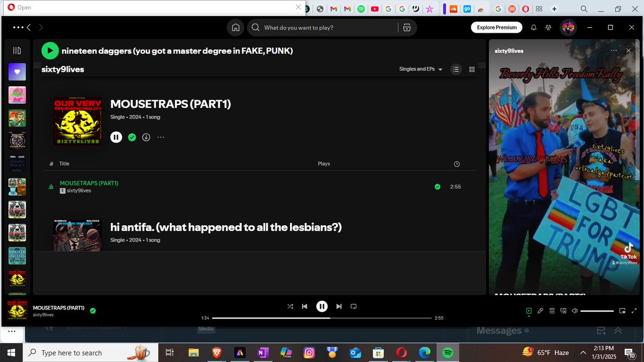Go back with the left arrow
This screenshot has height=362, width=644.
[x=28, y=27]
